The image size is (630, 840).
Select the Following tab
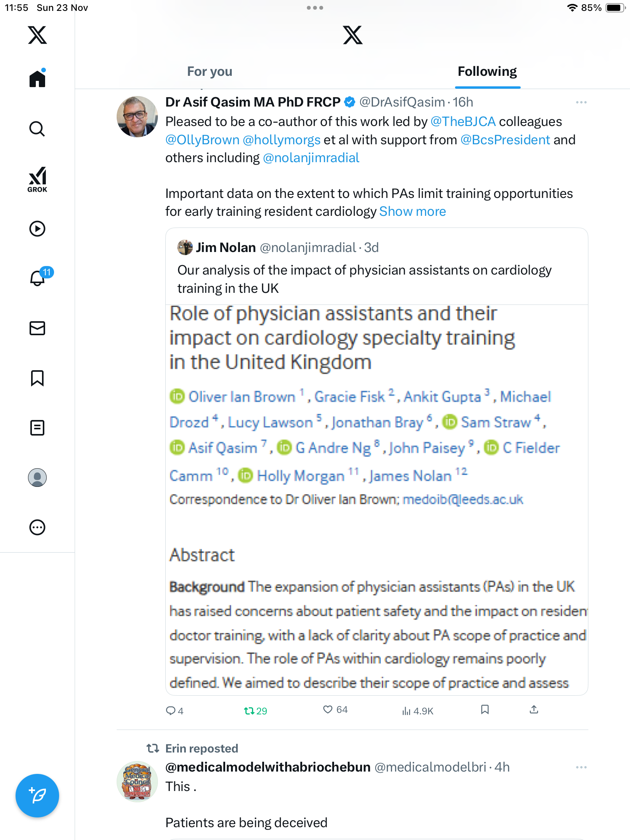(487, 72)
